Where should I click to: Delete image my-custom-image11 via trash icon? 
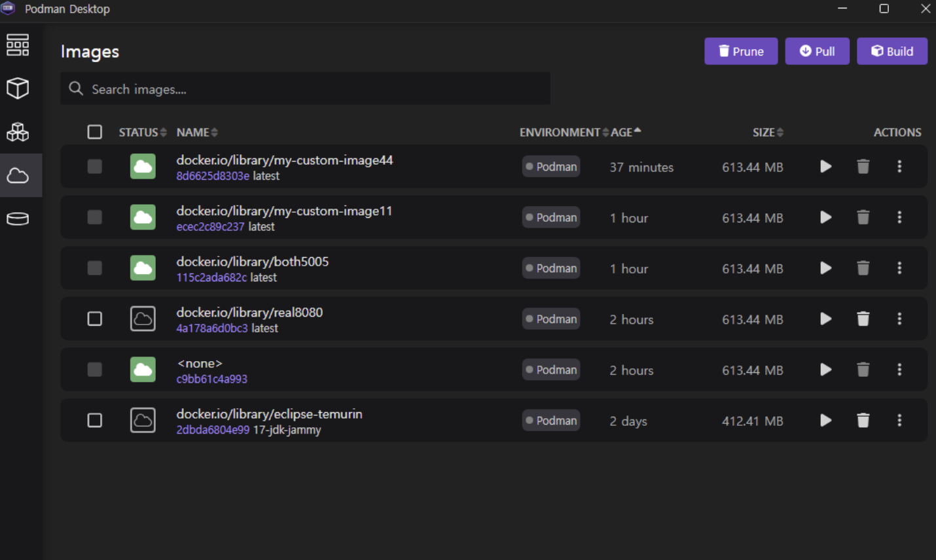click(863, 217)
